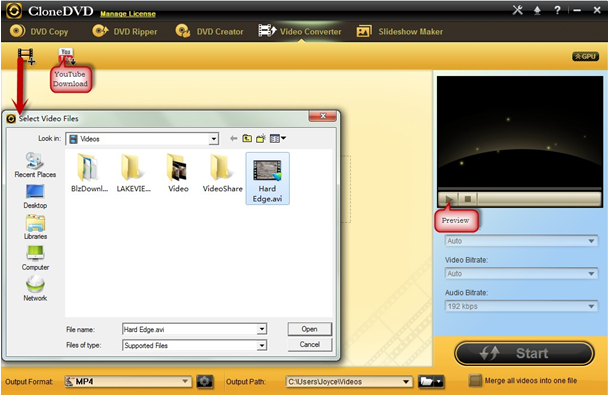Expand the Audio Bitrate 192 kbps dropdown

pos(521,306)
